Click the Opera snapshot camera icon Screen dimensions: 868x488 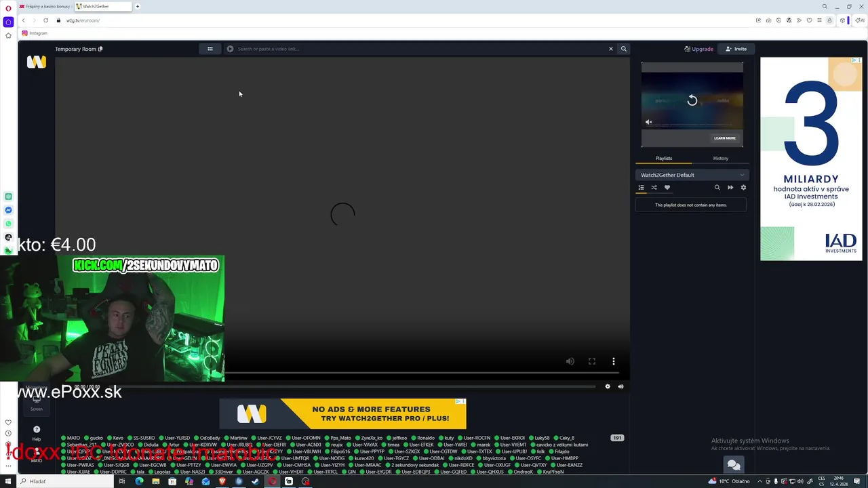point(768,20)
